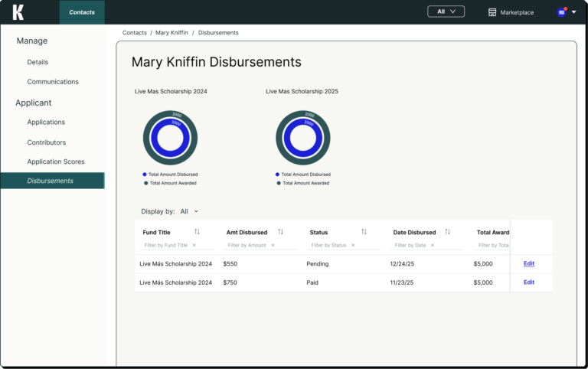Expand the account menu caret
Viewport: 588px width, 369px height.
[573, 12]
